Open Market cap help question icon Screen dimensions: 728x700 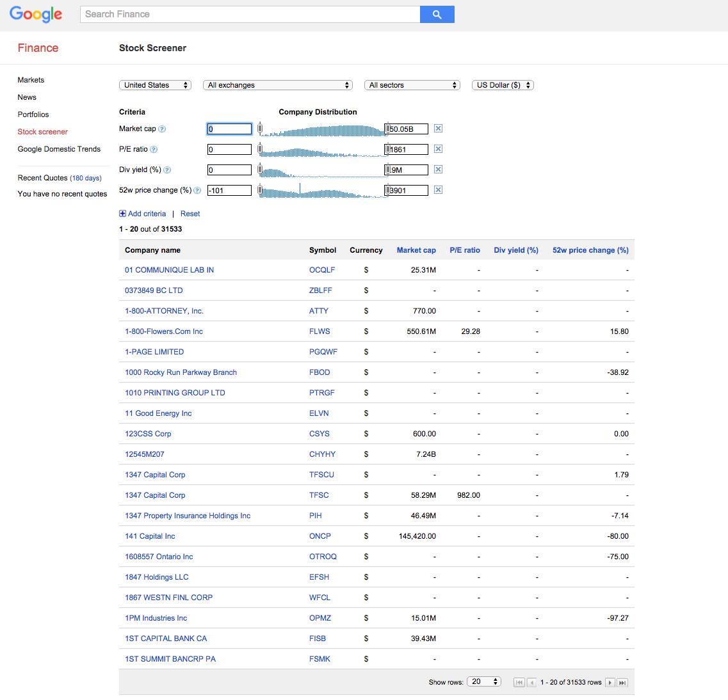[x=162, y=129]
